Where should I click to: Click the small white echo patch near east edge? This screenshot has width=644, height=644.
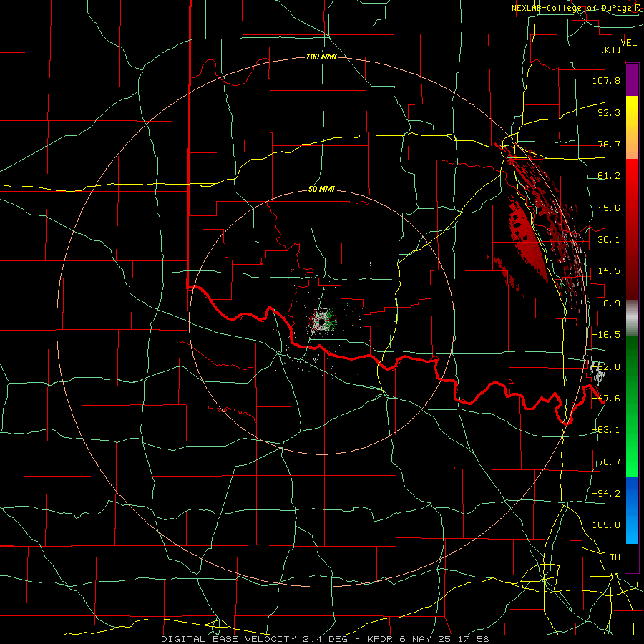point(597,369)
